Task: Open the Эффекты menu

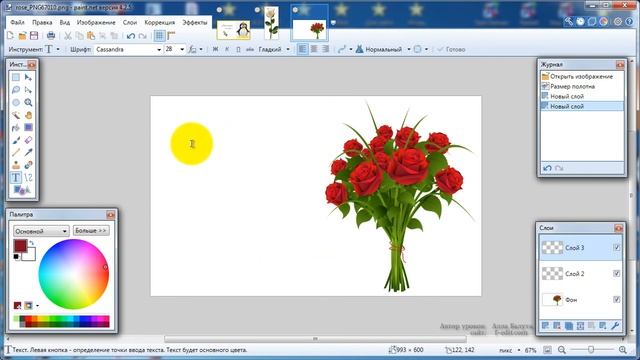Action: coord(195,22)
